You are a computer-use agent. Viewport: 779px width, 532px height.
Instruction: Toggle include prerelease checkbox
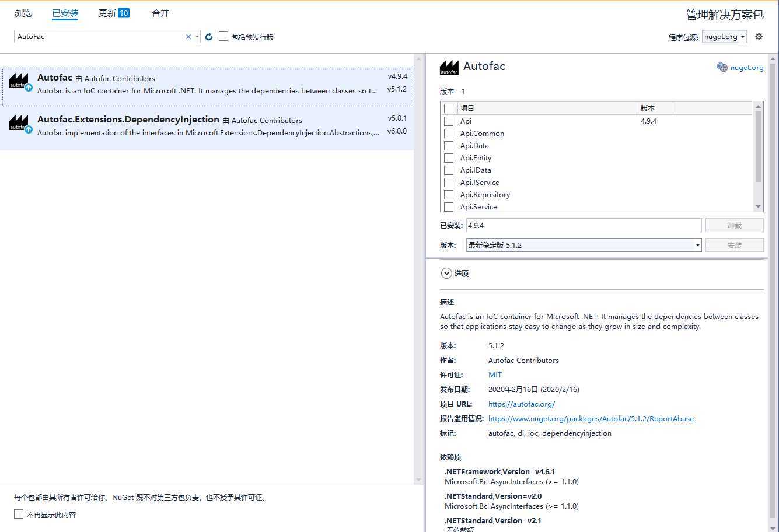coord(223,36)
